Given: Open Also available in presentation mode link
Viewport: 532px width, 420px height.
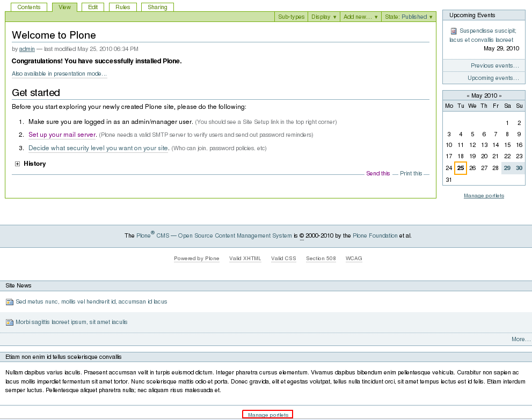Looking at the screenshot, I should click(60, 73).
